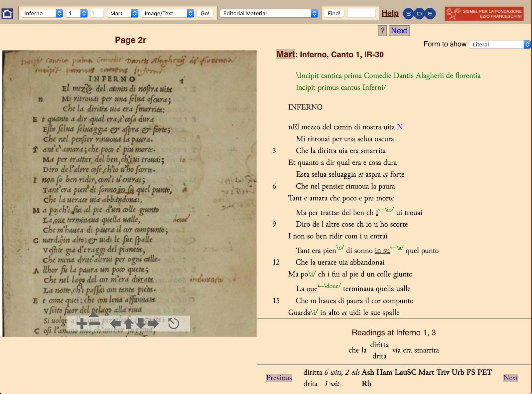Click line 'Che m hauea di paura il cor compunto'
Image resolution: width=532 pixels, height=394 pixels.
tap(354, 300)
